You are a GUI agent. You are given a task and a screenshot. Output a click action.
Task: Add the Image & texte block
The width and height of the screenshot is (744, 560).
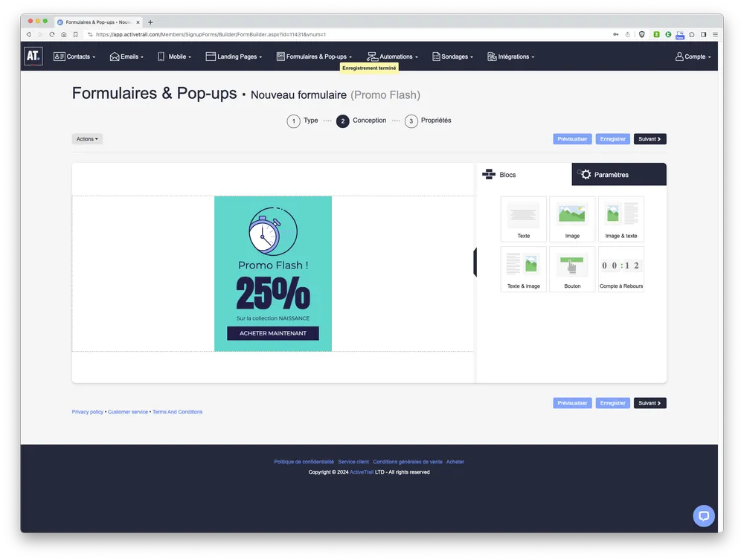coord(621,219)
